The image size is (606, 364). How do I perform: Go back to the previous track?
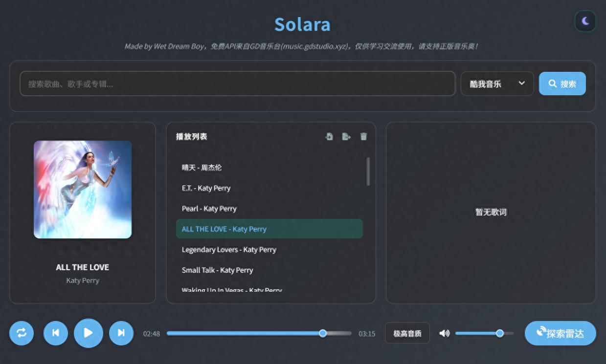(x=55, y=333)
